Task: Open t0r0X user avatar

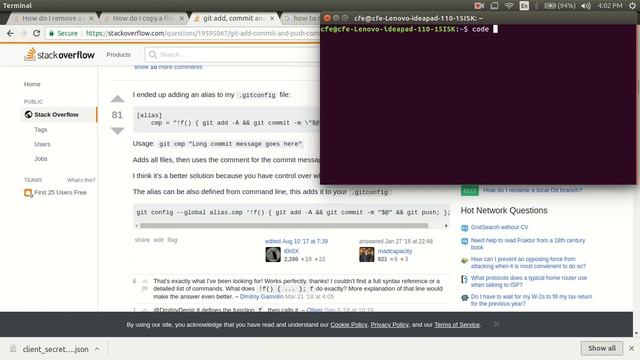Action: 273,255
